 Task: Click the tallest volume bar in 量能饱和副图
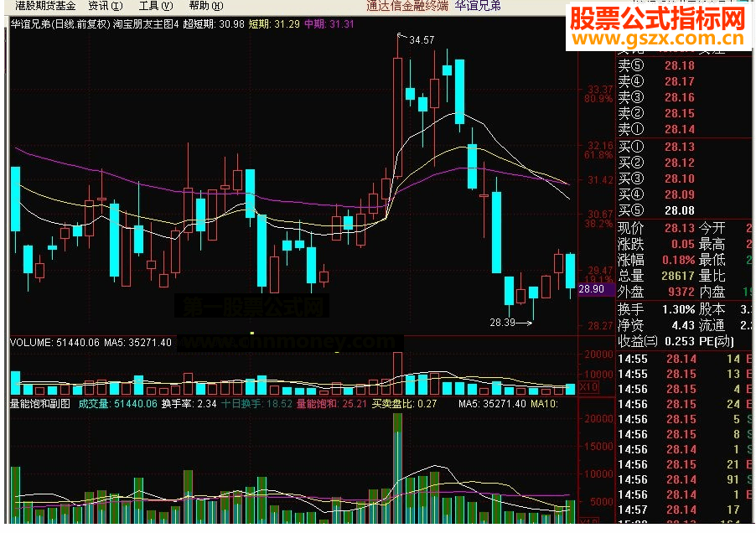(x=398, y=468)
